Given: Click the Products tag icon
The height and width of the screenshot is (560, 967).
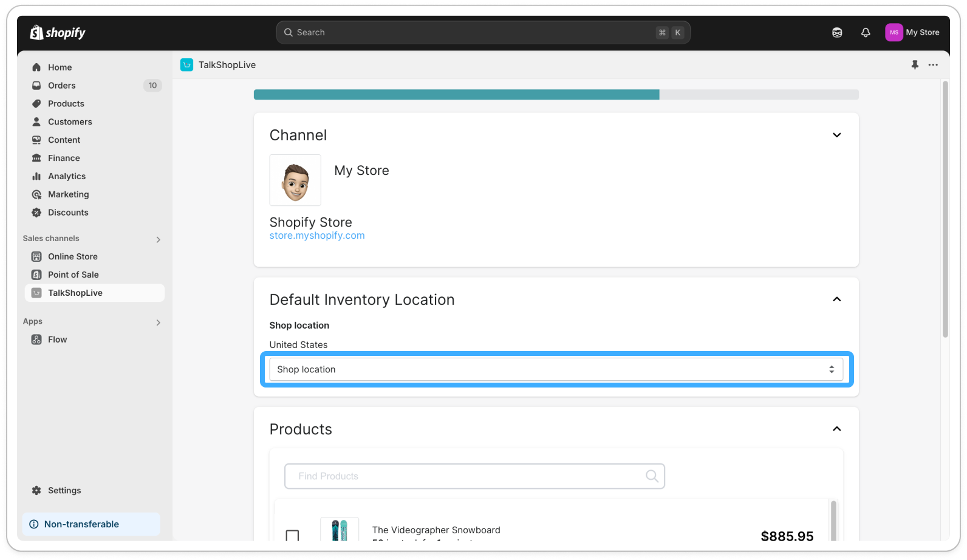Looking at the screenshot, I should click(x=36, y=104).
